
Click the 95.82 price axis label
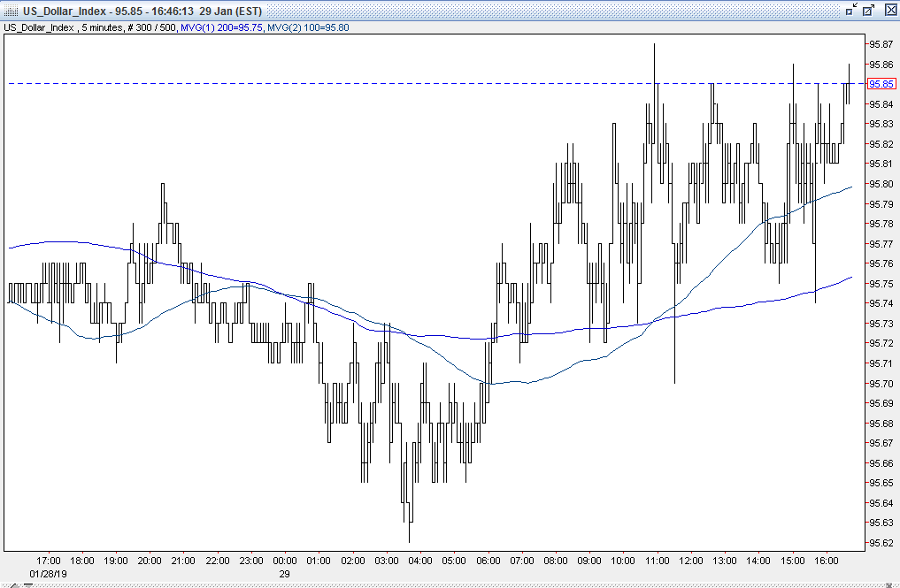click(x=881, y=144)
